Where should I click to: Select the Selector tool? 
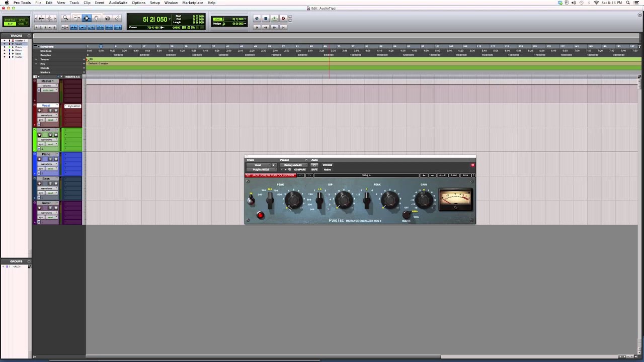point(87,18)
